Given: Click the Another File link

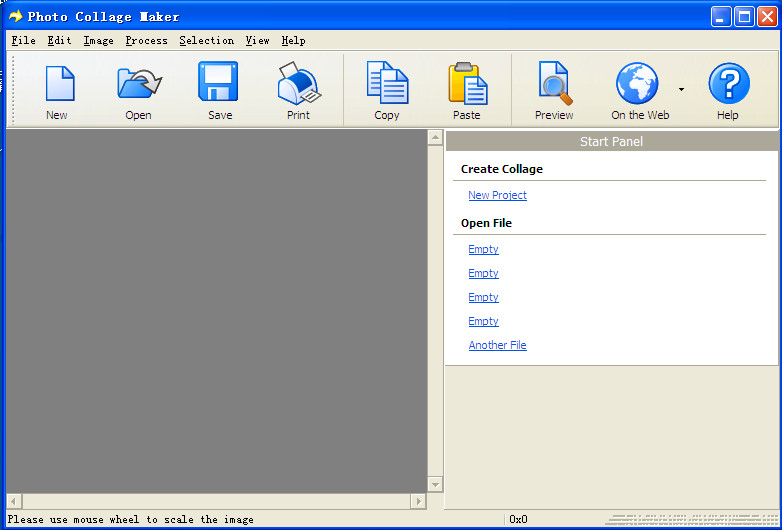Looking at the screenshot, I should click(x=497, y=345).
